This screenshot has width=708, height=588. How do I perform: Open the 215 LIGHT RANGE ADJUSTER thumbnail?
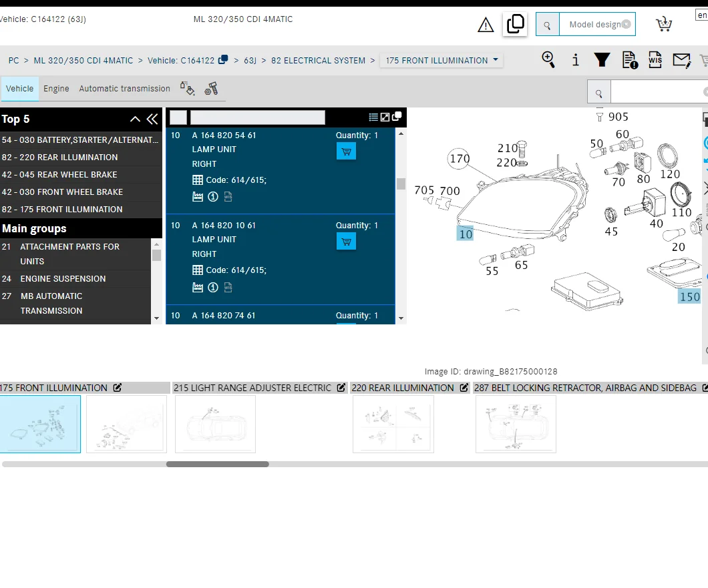tap(215, 424)
